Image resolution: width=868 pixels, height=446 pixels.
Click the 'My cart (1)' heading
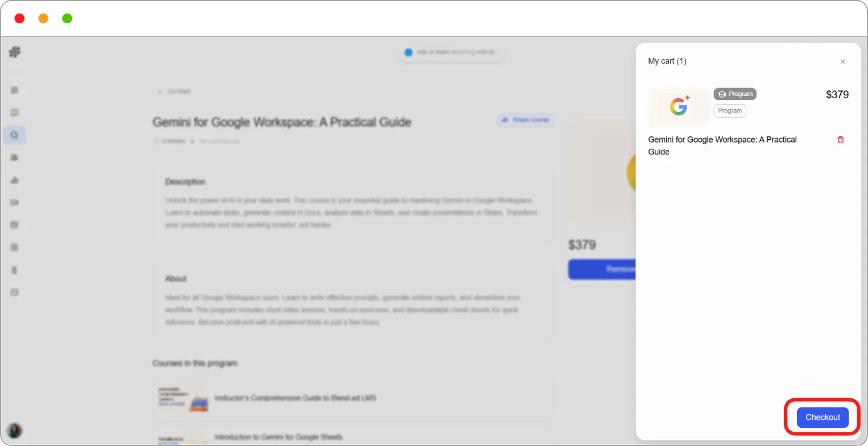click(667, 61)
